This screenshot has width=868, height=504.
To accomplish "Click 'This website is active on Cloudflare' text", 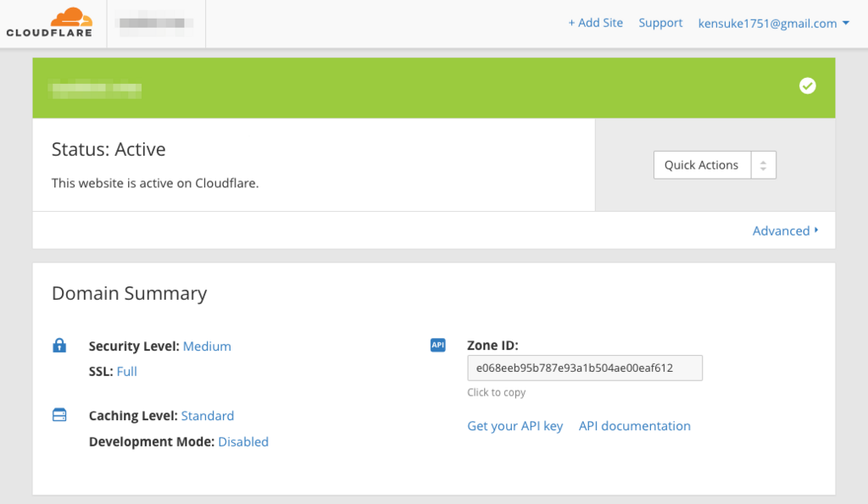I will pos(155,183).
